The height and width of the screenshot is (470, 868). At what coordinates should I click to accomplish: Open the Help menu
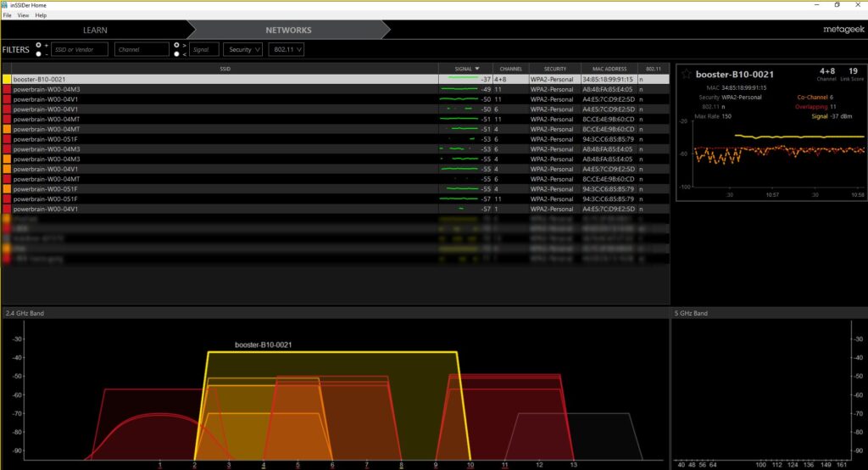point(41,15)
